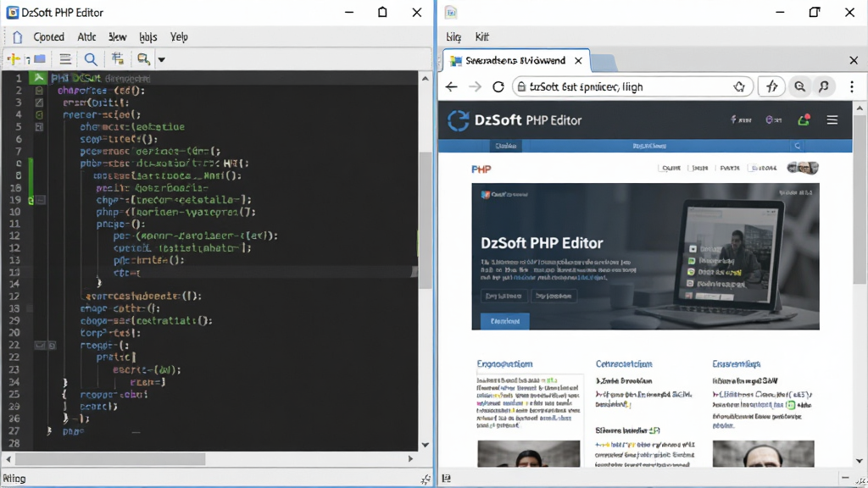The width and height of the screenshot is (868, 488).
Task: Click the gutter pencil marker on line 3
Action: click(x=39, y=103)
